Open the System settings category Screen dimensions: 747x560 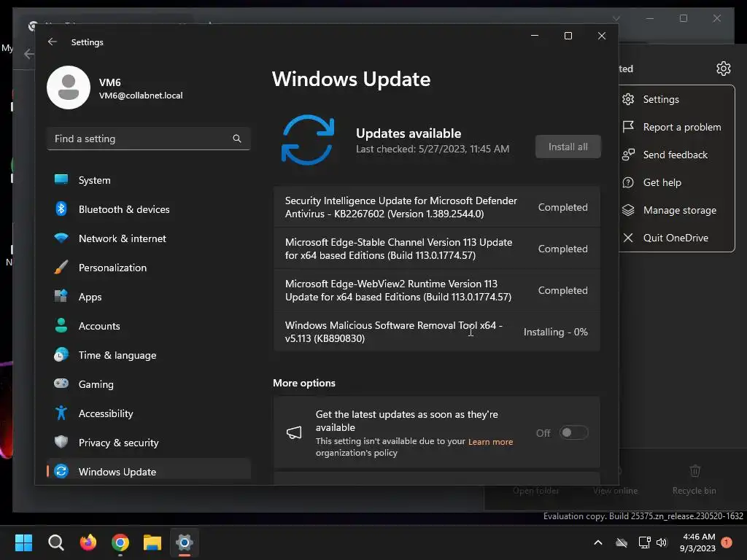149,180
